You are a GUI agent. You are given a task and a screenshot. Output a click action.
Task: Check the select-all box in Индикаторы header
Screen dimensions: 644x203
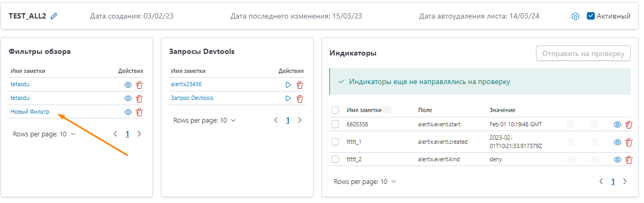pos(335,110)
